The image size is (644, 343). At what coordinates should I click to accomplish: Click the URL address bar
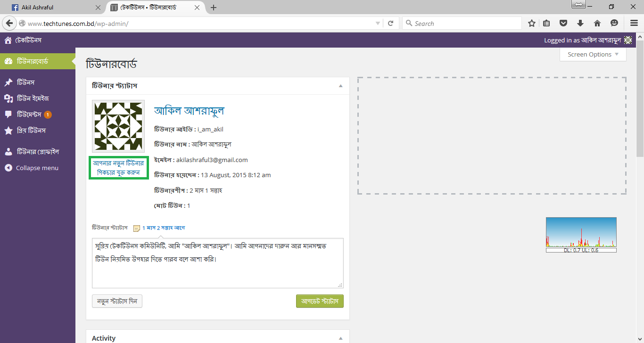point(200,23)
